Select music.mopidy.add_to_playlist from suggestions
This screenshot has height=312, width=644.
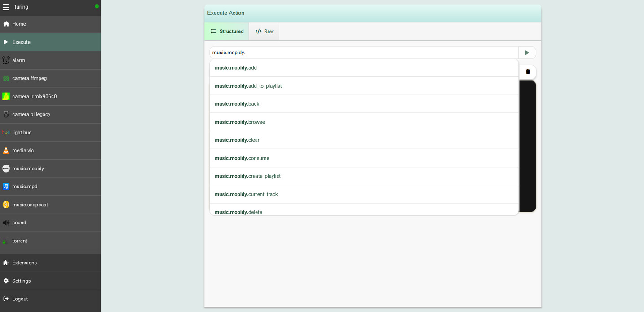click(248, 85)
